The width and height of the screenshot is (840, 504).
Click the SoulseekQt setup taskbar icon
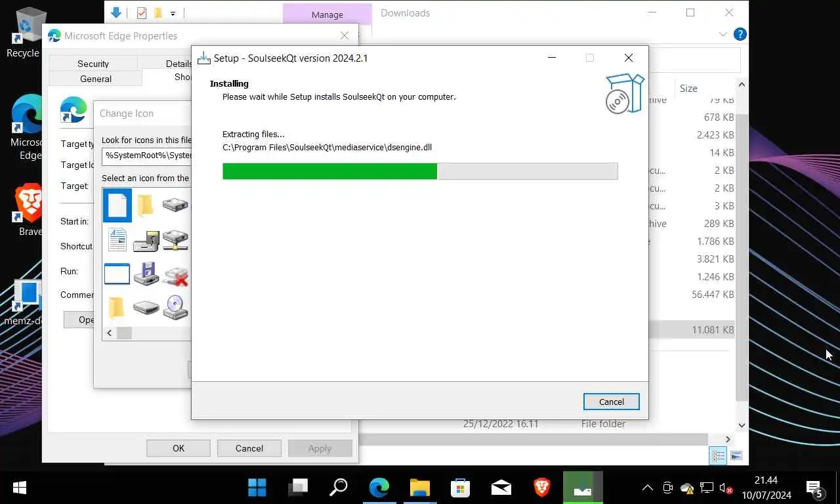click(x=583, y=488)
